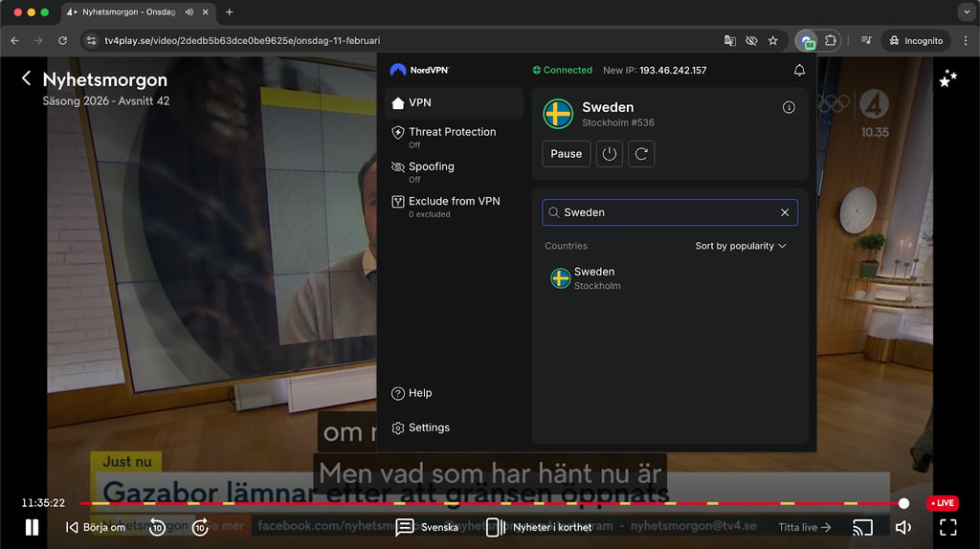
Task: Enter fullscreen mode
Action: [x=948, y=528]
